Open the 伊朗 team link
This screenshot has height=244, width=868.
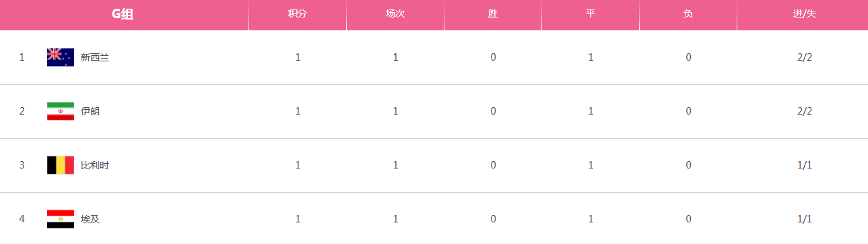(x=90, y=111)
